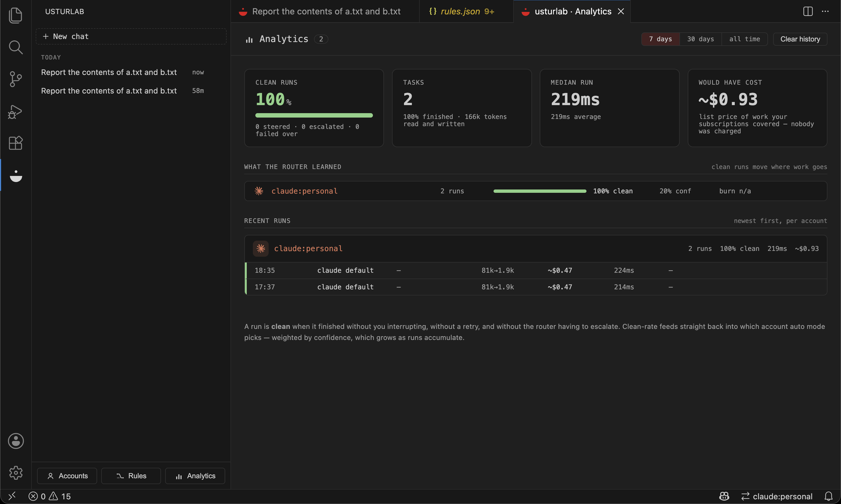Switch to the rules.json tab
The height and width of the screenshot is (504, 841).
click(x=466, y=11)
